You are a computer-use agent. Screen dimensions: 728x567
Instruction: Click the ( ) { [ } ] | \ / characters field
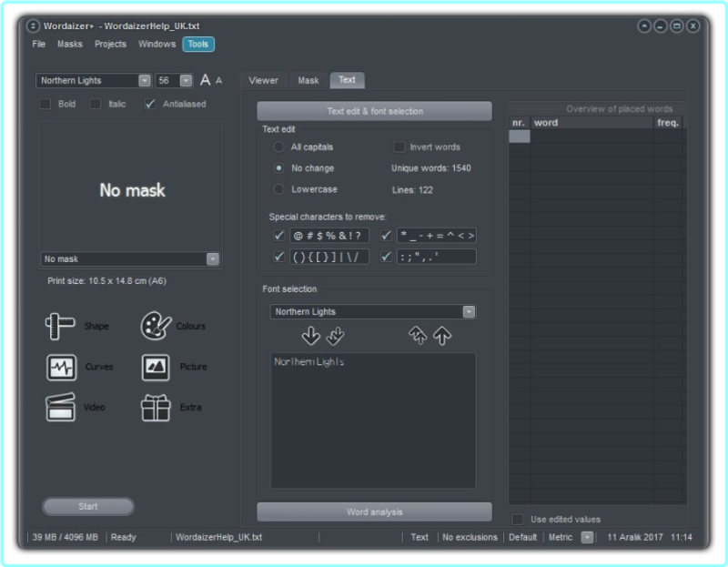(x=329, y=257)
